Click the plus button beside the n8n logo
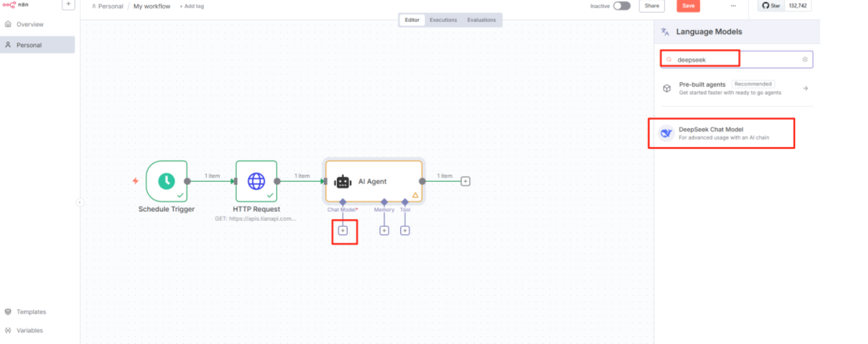 (x=68, y=4)
